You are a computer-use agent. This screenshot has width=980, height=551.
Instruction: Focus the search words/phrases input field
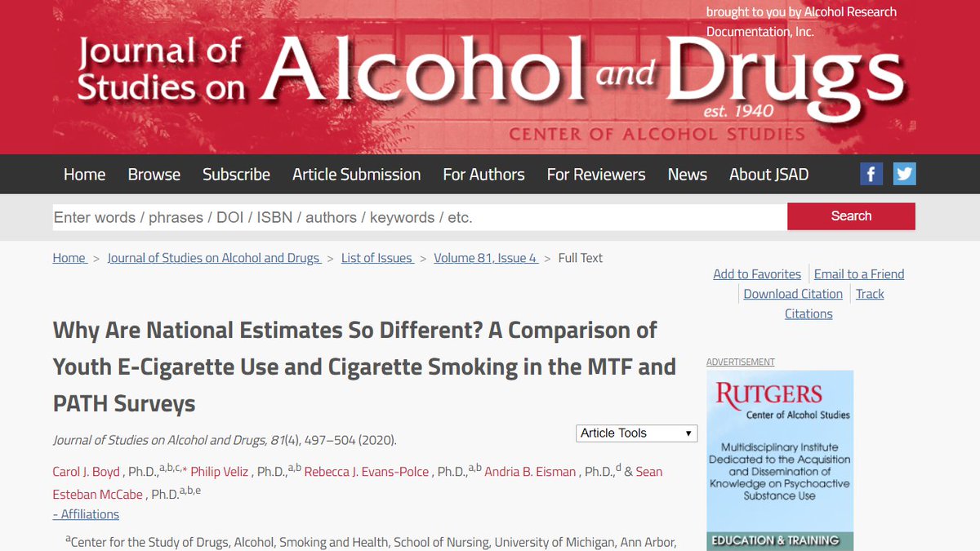(419, 217)
